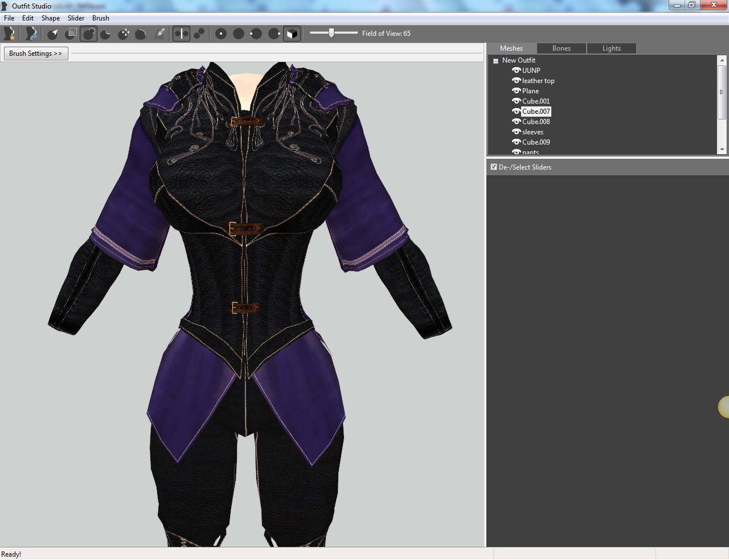Open the Slider menu

(76, 18)
